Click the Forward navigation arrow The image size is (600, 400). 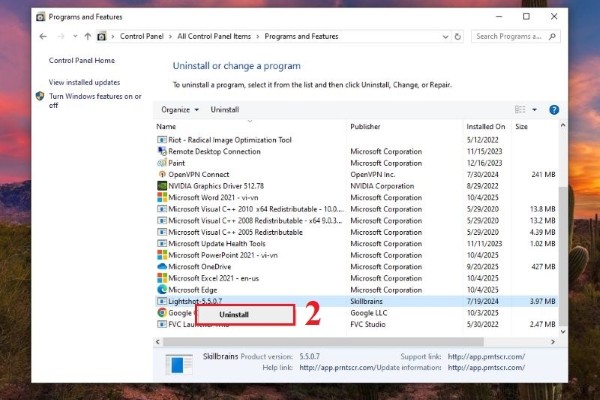point(60,36)
